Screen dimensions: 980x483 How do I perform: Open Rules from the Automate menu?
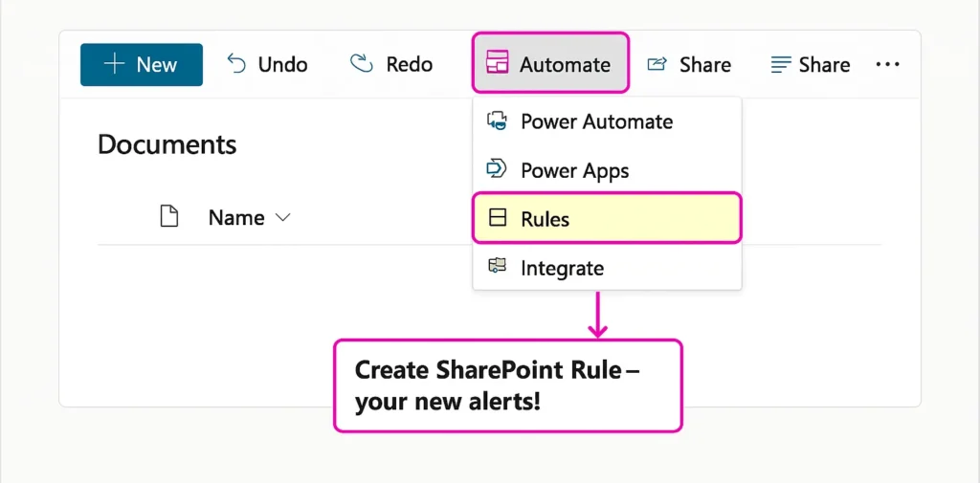click(607, 218)
